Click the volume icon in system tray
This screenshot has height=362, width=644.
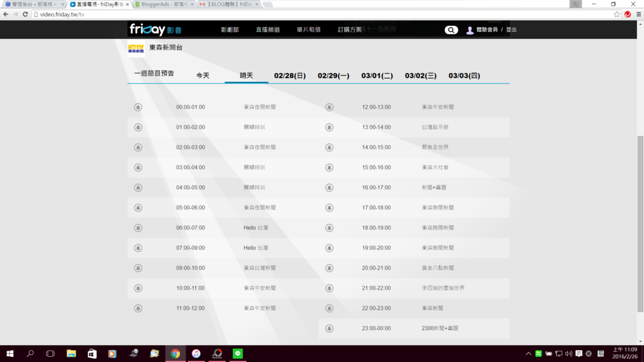(x=569, y=353)
